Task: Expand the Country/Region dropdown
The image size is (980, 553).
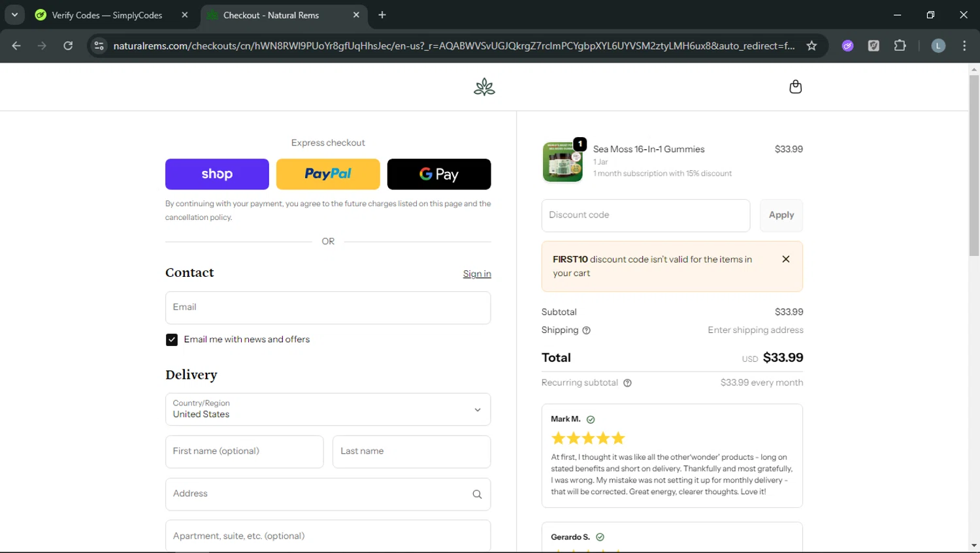Action: [328, 409]
